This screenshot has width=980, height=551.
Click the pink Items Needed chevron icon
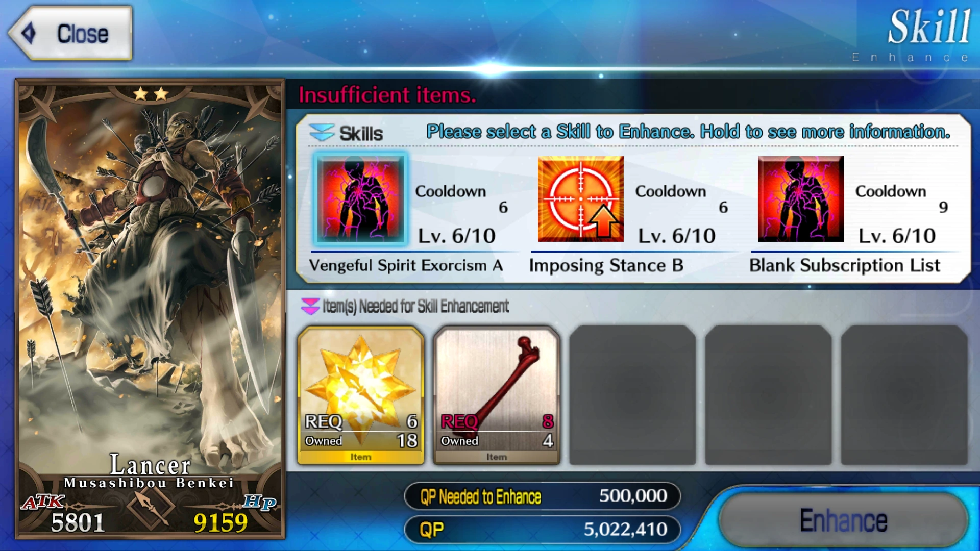(310, 306)
